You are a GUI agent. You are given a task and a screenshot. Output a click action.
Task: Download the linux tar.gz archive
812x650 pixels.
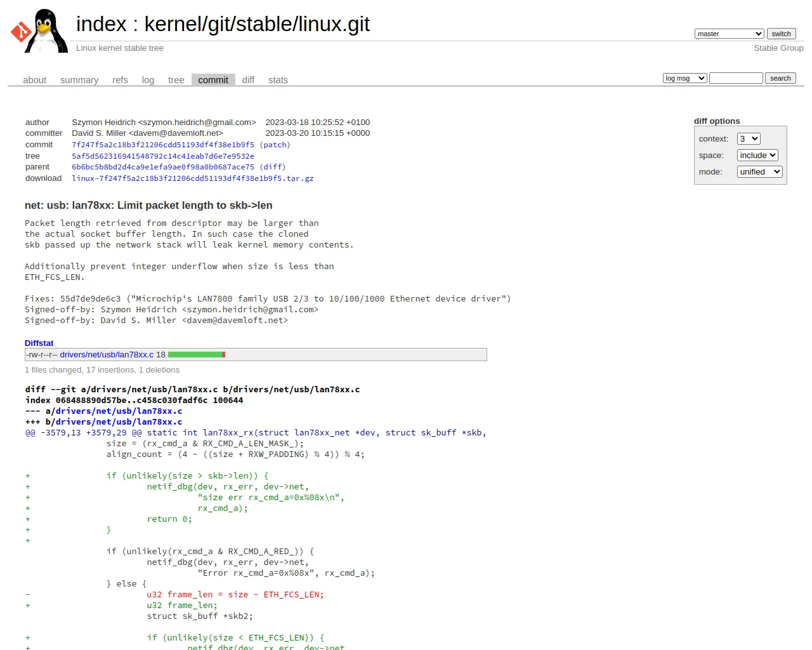pos(193,178)
